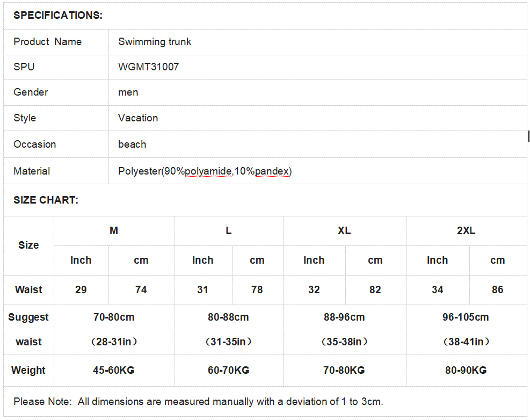This screenshot has width=530, height=420.
Task: Click the Material row label
Action: pos(32,171)
